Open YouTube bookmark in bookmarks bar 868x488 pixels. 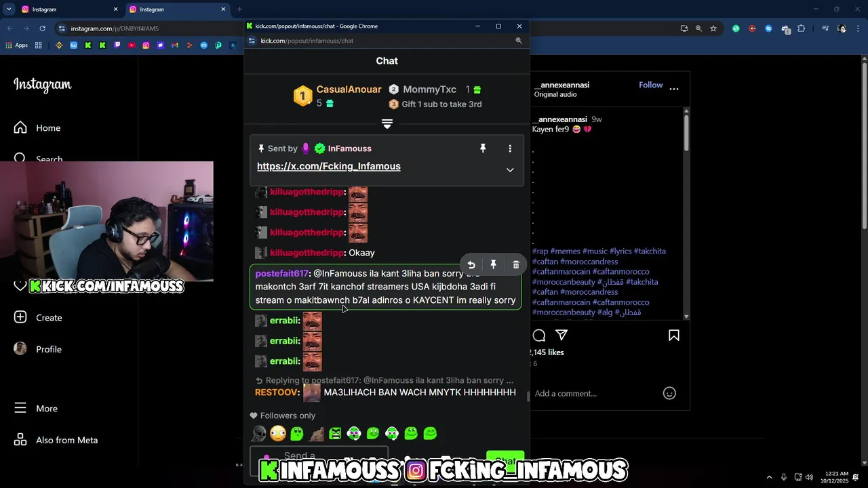tap(132, 45)
